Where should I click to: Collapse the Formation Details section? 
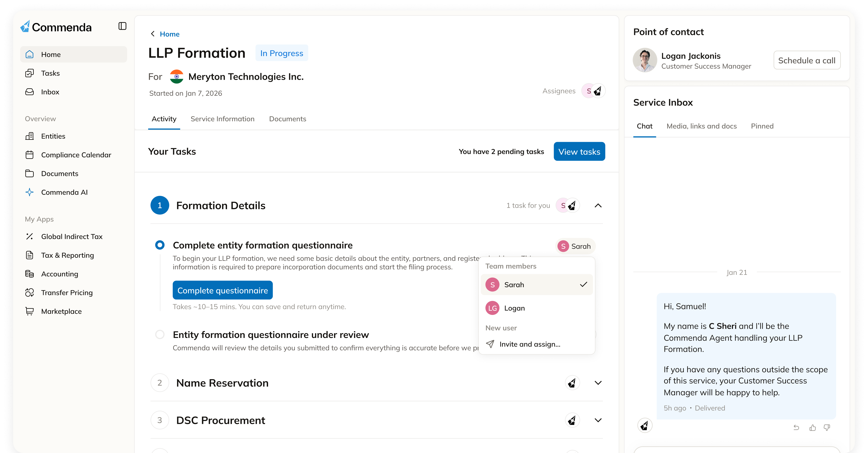coord(598,205)
